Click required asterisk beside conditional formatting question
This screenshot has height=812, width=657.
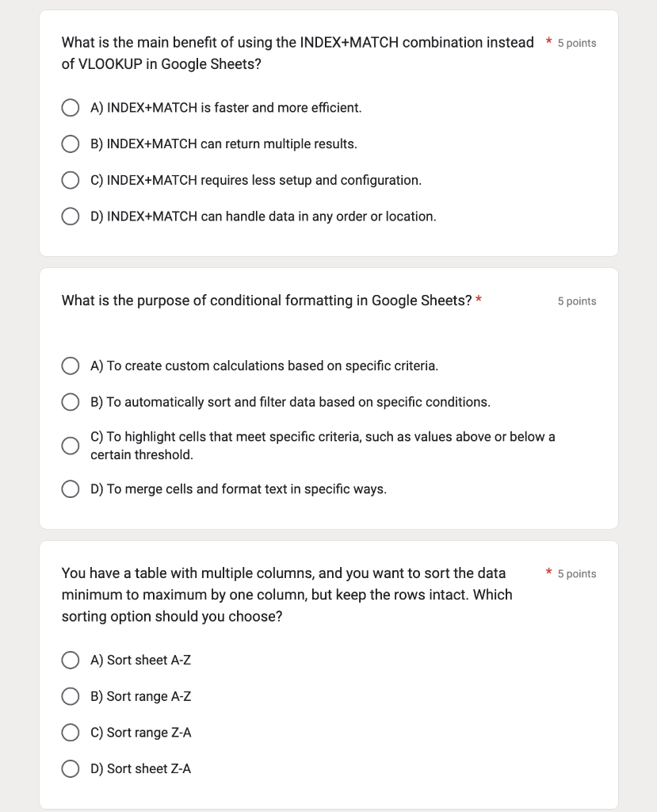[x=479, y=299]
